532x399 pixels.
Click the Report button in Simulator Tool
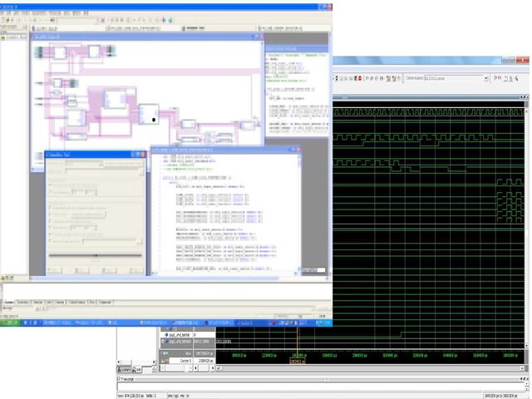pyautogui.click(x=136, y=270)
